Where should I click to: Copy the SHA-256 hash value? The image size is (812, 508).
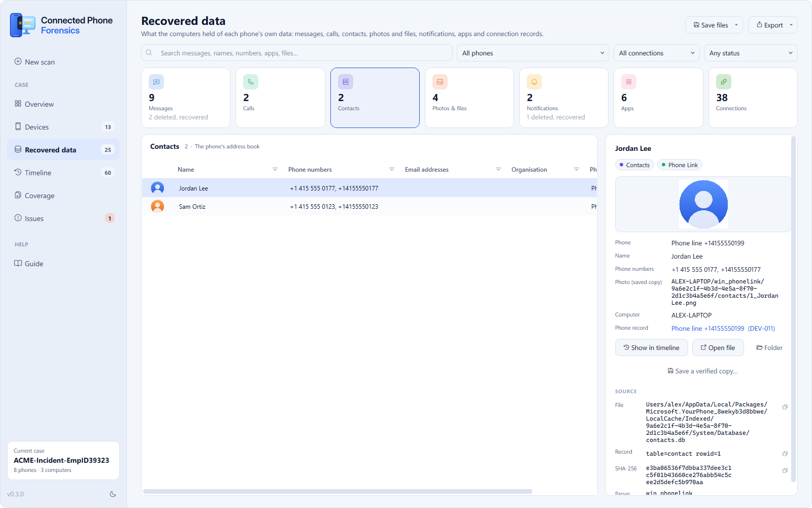coord(785,470)
